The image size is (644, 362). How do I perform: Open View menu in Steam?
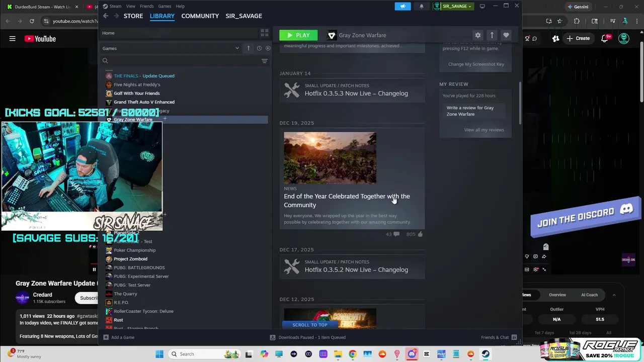click(x=130, y=6)
